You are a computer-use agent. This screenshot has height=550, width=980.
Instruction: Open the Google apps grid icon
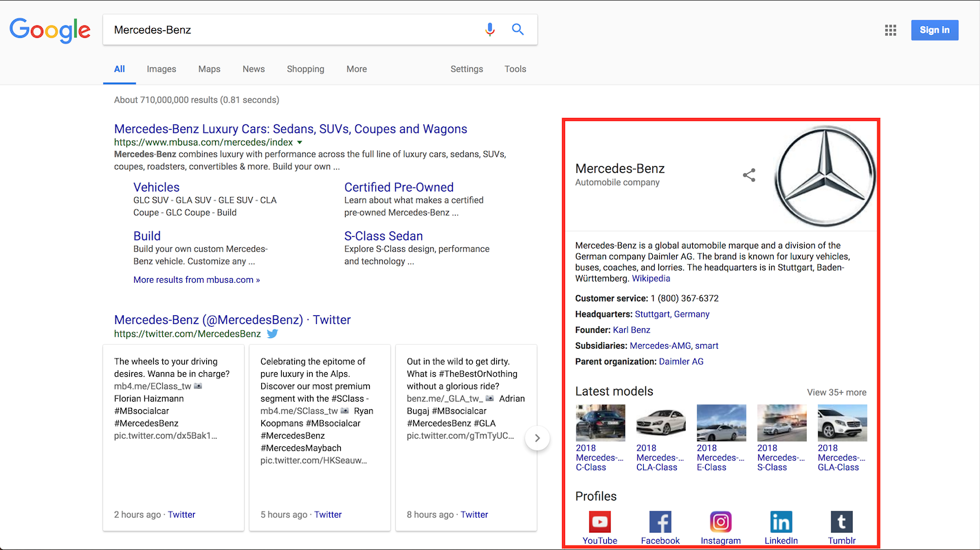890,30
